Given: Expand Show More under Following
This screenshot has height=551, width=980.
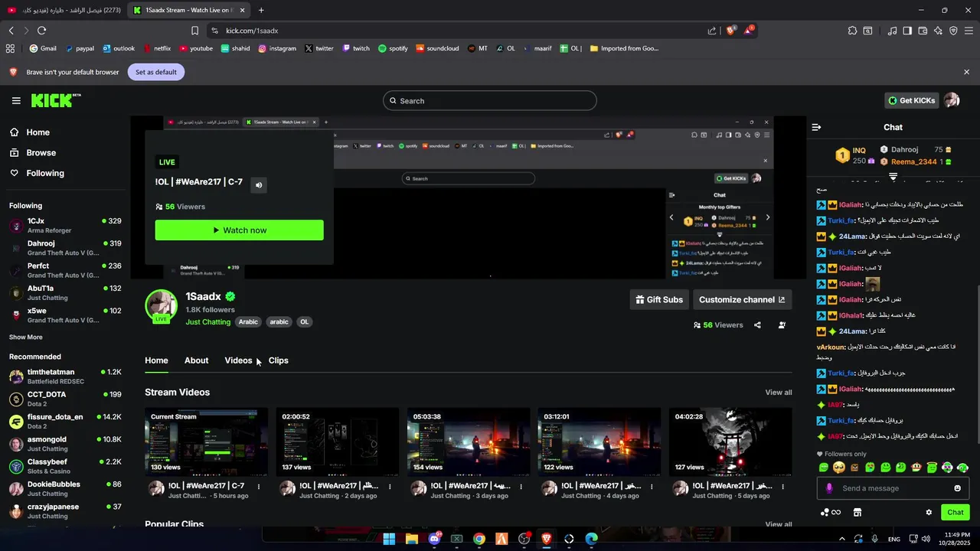Looking at the screenshot, I should pyautogui.click(x=26, y=337).
